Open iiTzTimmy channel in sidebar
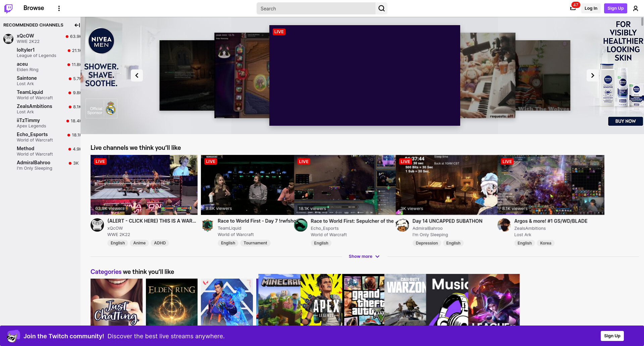Viewport: 644px width, 346px height. coord(40,123)
